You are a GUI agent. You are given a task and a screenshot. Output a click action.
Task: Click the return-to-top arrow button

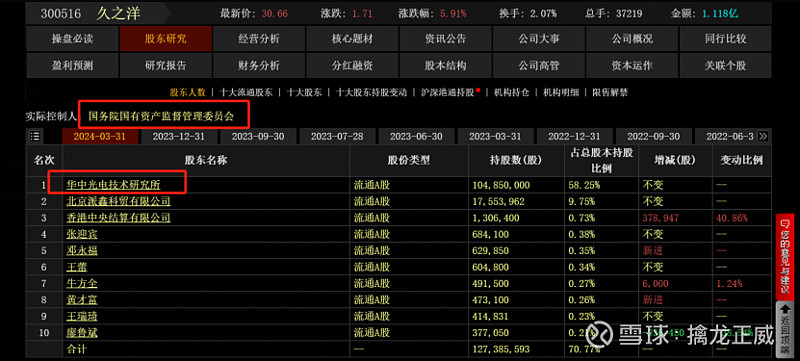pyautogui.click(x=784, y=330)
